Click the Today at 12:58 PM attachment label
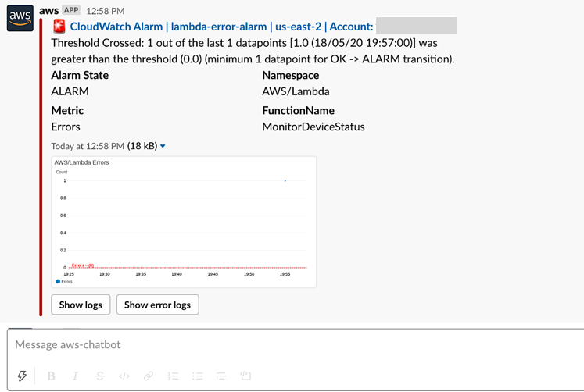The image size is (584, 392). [88, 146]
